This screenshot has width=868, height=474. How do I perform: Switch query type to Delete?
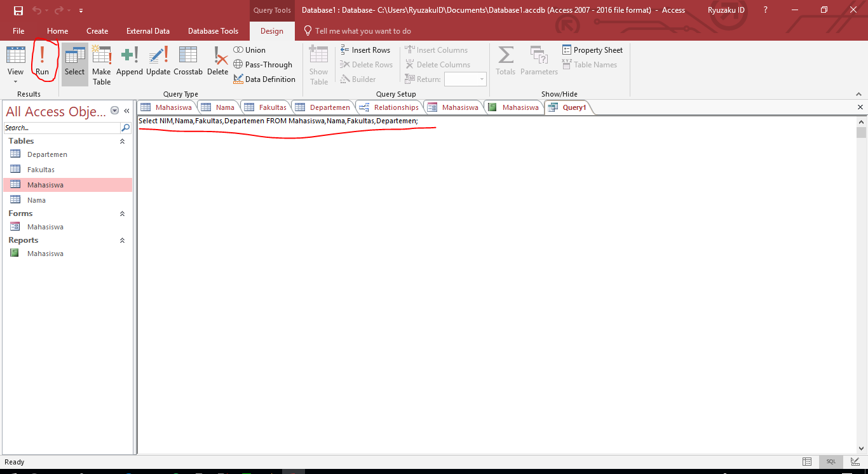click(218, 61)
